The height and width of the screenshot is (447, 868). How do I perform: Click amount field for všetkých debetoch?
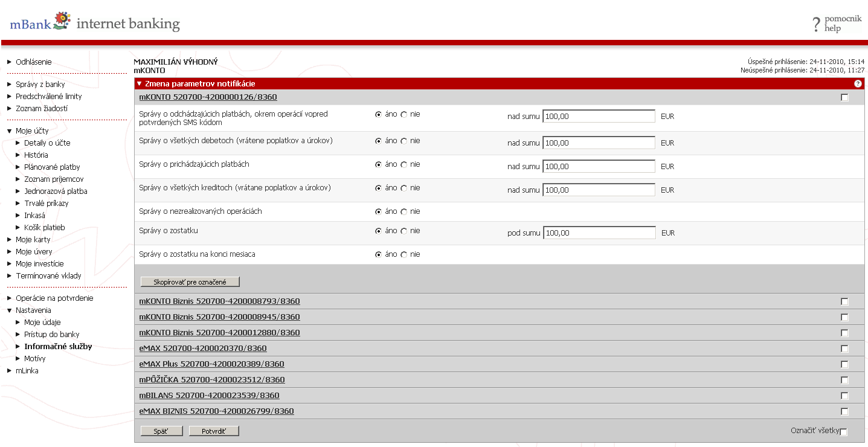(x=599, y=143)
